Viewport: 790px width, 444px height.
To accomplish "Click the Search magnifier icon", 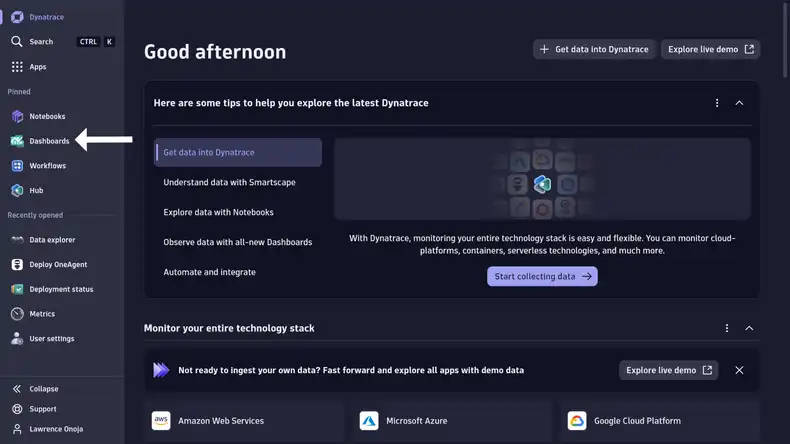I will [17, 41].
